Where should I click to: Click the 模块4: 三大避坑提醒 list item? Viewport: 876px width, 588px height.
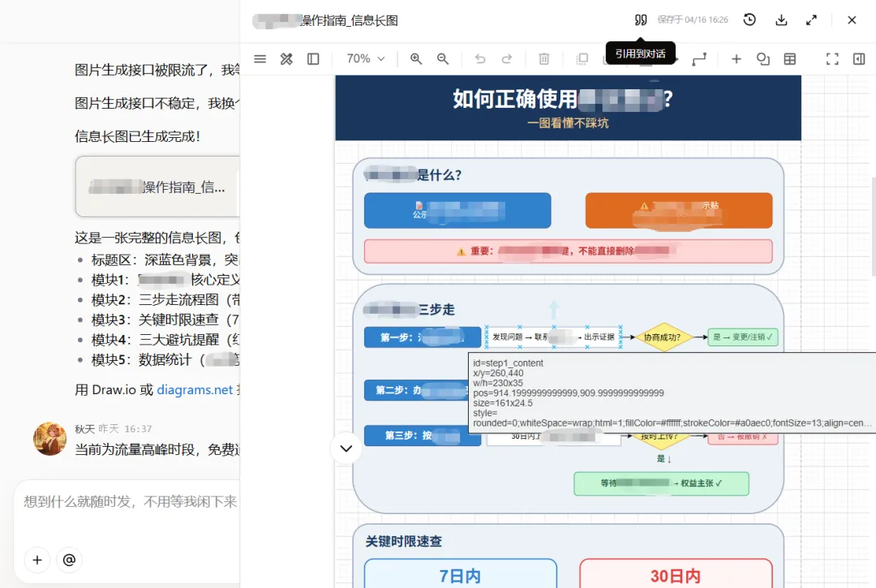[165, 340]
